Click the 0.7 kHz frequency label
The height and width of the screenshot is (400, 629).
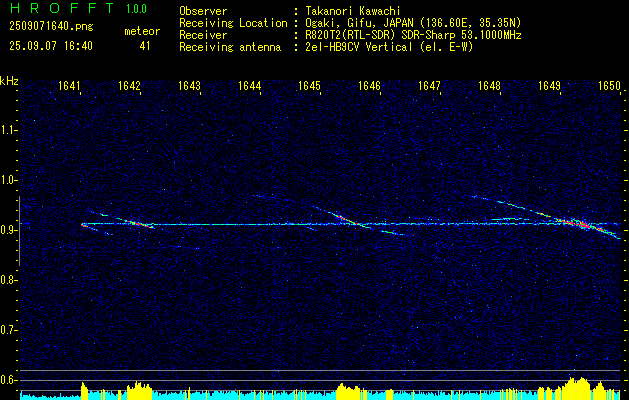(x=8, y=330)
